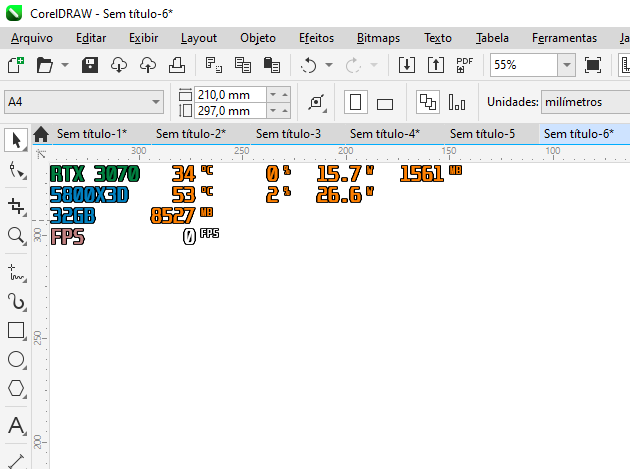Increase the page width with up arrow
Screen dimensions: 630x469
coord(285,95)
